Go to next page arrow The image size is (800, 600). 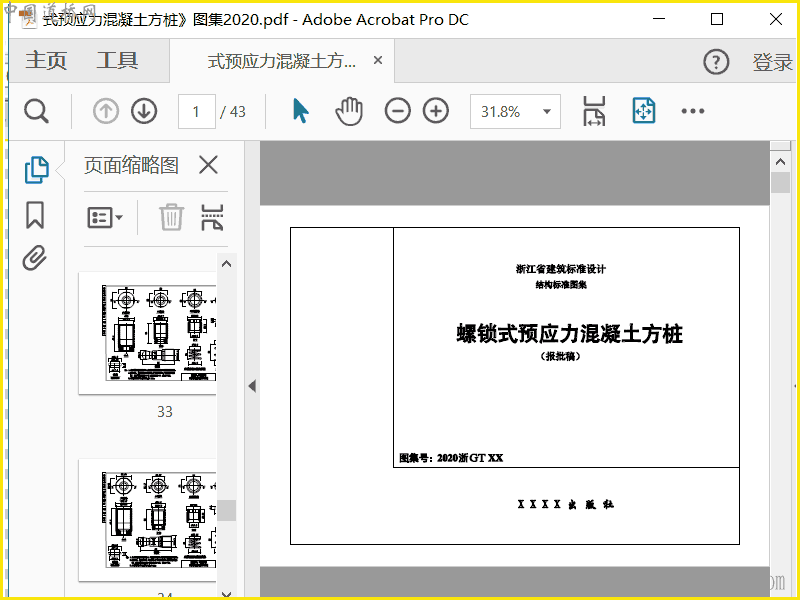144,111
